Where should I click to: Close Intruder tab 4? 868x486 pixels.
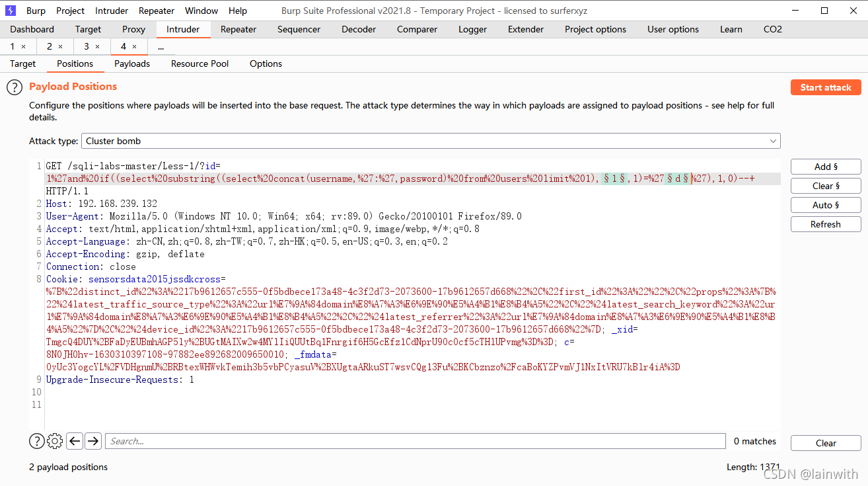pos(135,47)
